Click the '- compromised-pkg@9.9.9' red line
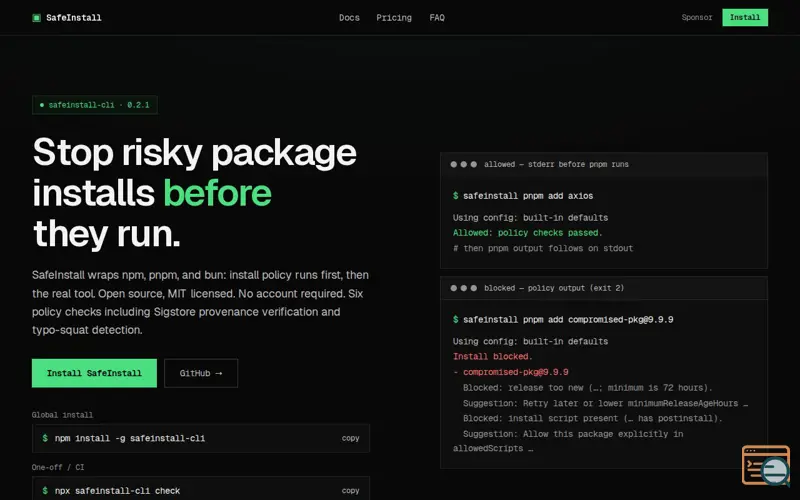This screenshot has width=800, height=500. pyautogui.click(x=511, y=372)
